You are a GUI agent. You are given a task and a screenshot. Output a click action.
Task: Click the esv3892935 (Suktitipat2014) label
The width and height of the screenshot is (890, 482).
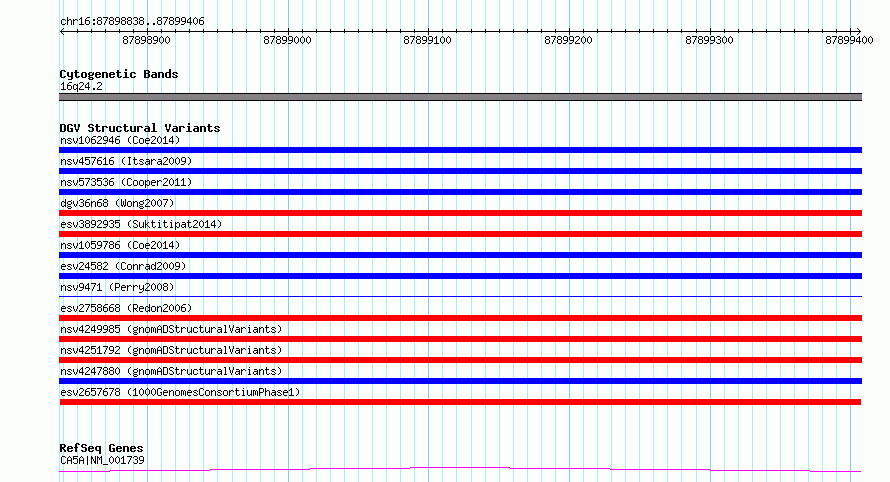click(141, 224)
